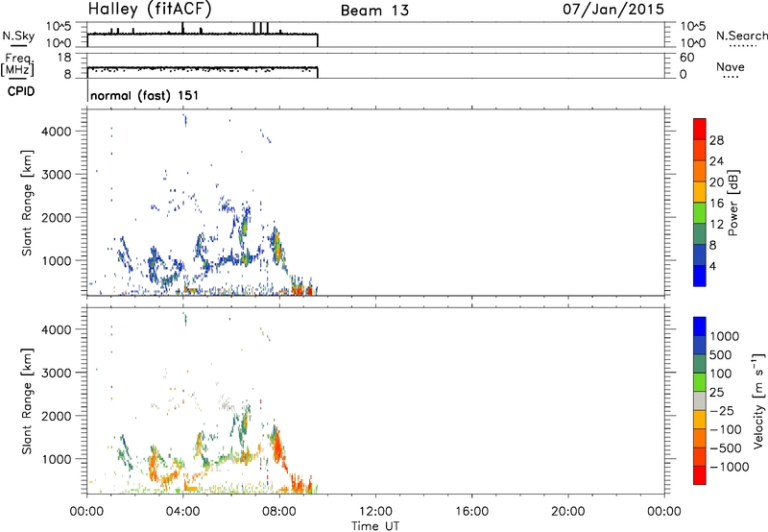Screen dimensions: 768x532
Task: Select the 'N.Sky' legend label
Action: (x=18, y=36)
